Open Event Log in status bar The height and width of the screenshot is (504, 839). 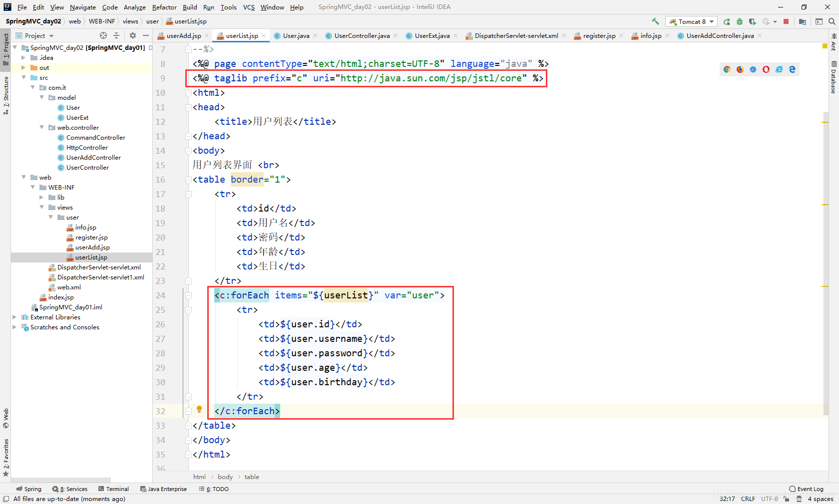point(807,489)
